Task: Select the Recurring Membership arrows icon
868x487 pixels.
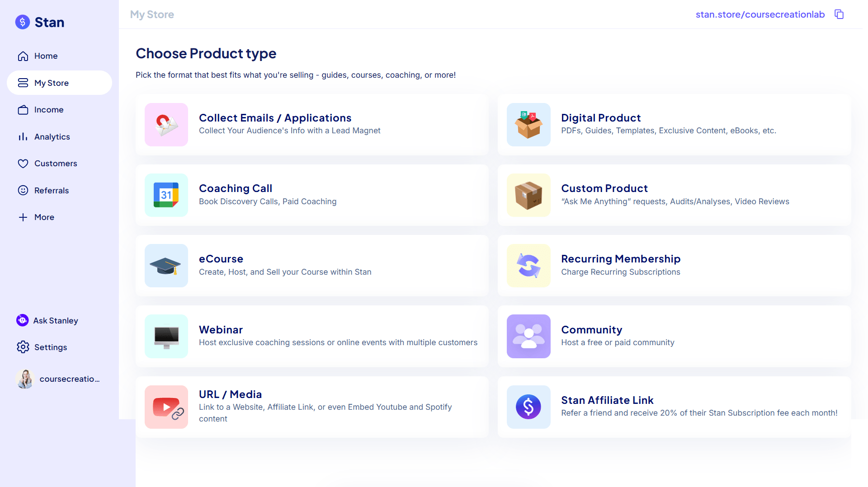Action: pyautogui.click(x=528, y=266)
